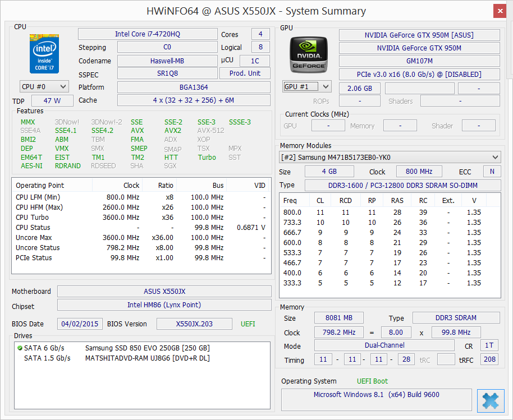Click the CPU Status VID value 0.6871 V

(x=251, y=228)
